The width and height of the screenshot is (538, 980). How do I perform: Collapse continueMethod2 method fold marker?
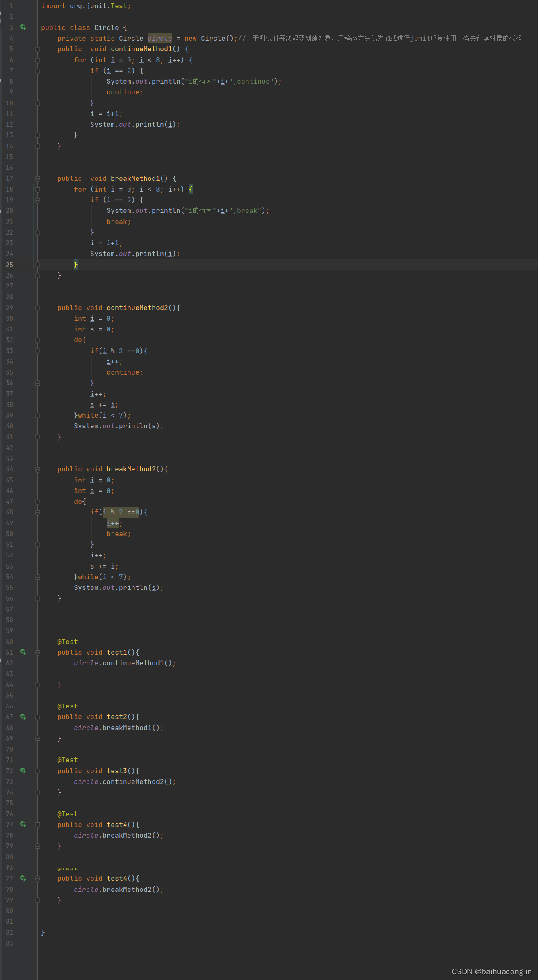tap(38, 308)
